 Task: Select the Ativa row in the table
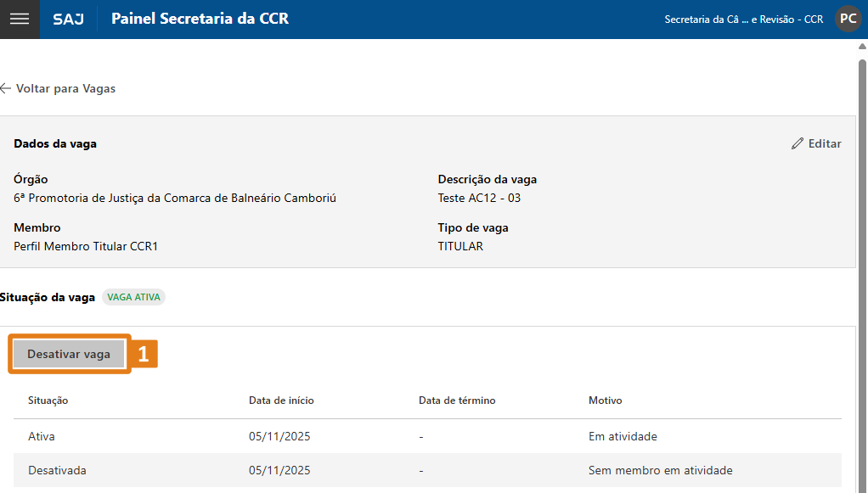tap(427, 436)
